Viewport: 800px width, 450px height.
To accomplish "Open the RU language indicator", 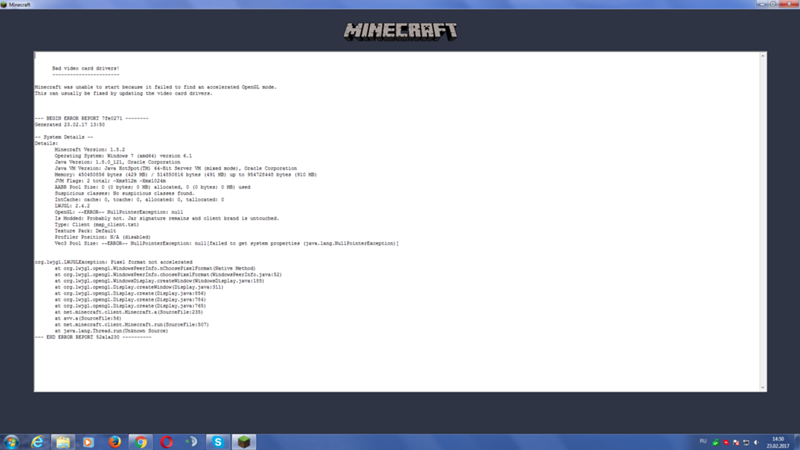I will tap(703, 441).
